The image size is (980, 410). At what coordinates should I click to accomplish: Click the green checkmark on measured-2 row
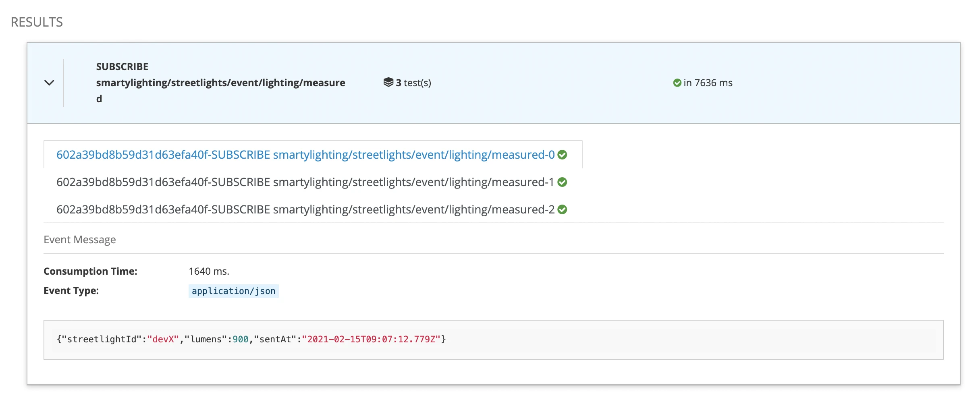point(562,210)
